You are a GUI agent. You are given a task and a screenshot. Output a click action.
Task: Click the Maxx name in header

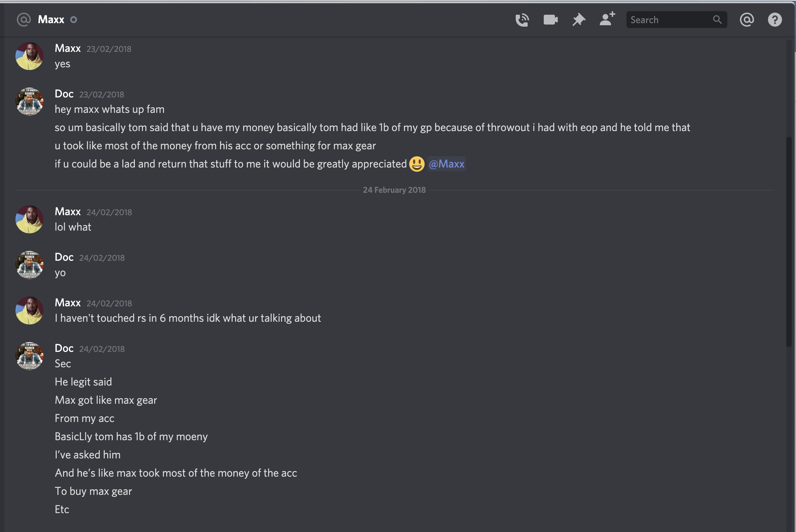(x=51, y=20)
